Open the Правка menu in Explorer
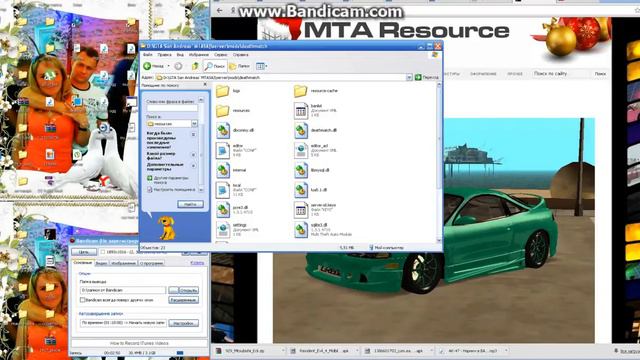 (x=164, y=55)
